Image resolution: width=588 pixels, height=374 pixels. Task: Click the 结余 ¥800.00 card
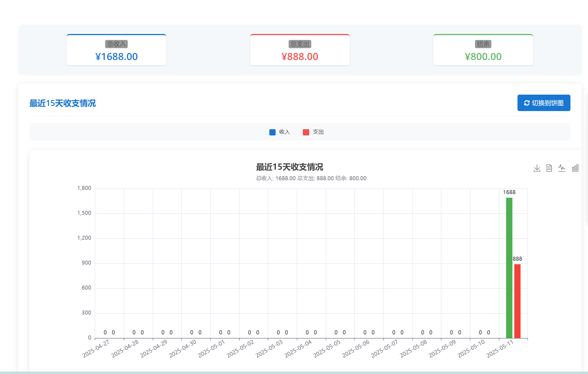(x=483, y=50)
